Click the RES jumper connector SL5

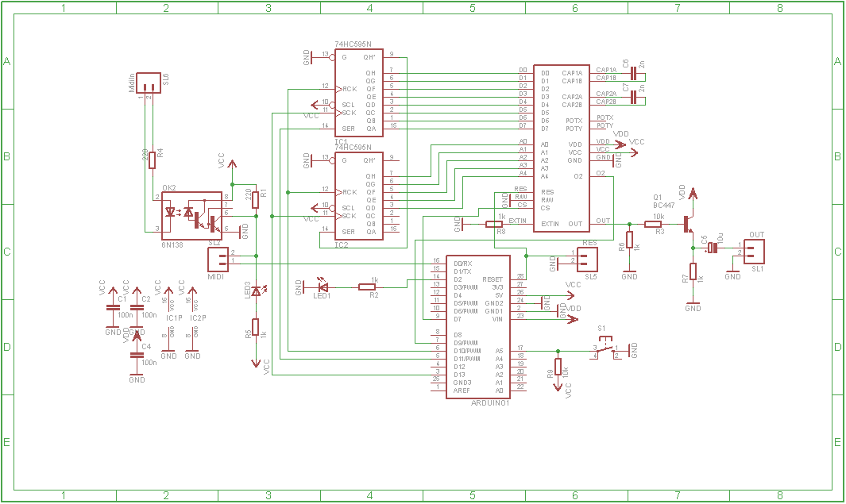pos(588,258)
